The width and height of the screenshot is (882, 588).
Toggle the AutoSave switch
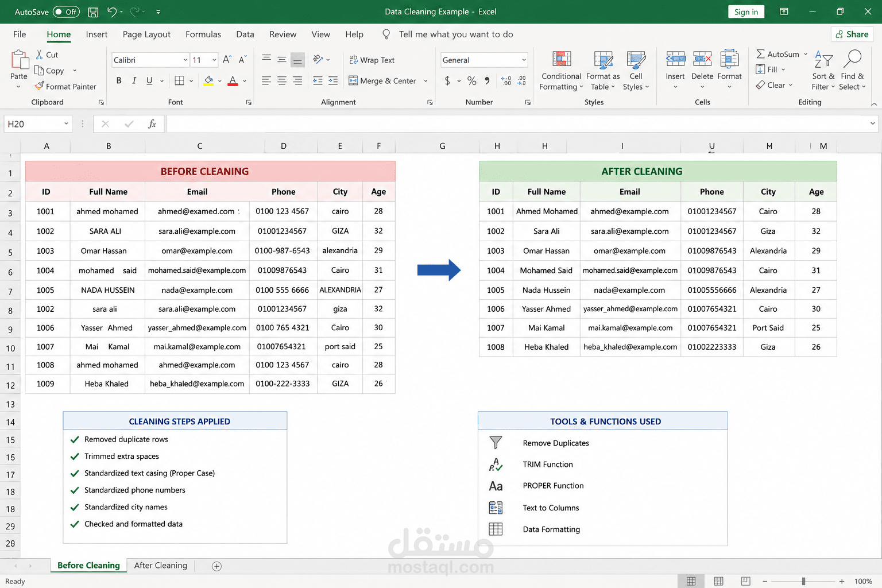click(x=66, y=11)
